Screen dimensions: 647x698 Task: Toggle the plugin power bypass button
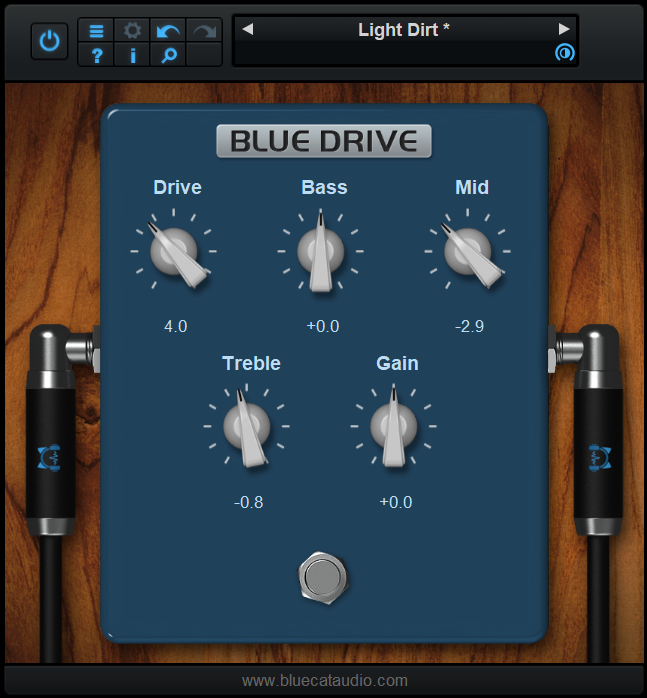[x=49, y=41]
